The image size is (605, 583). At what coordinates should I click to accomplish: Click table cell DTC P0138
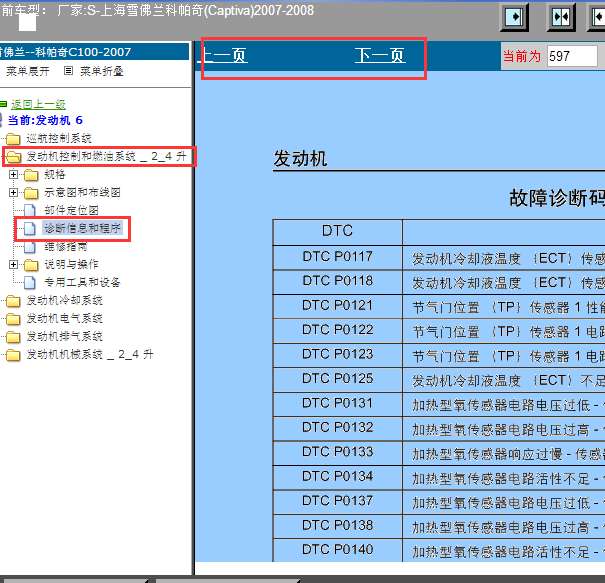pos(338,525)
